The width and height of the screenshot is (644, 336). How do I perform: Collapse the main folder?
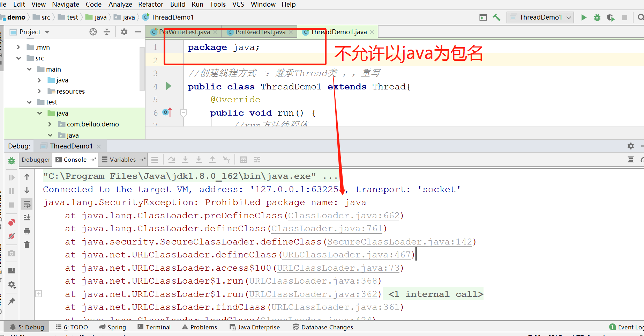pos(29,69)
